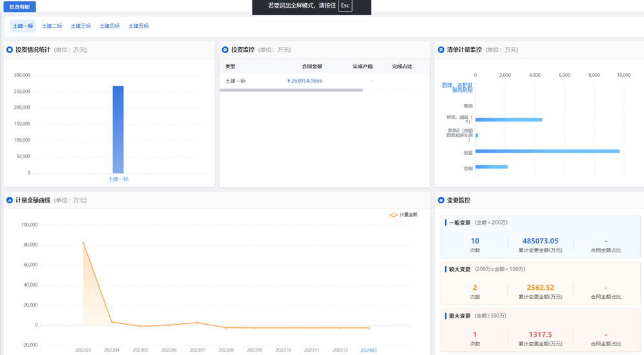Click the 路基 horizontal bar
Image resolution: width=644 pixels, height=355 pixels.
[x=547, y=151]
